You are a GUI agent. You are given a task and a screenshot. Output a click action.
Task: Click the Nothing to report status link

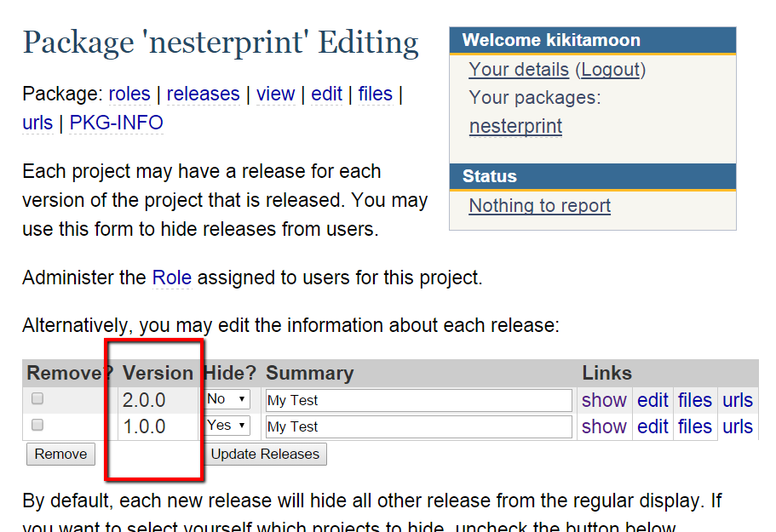click(x=540, y=206)
